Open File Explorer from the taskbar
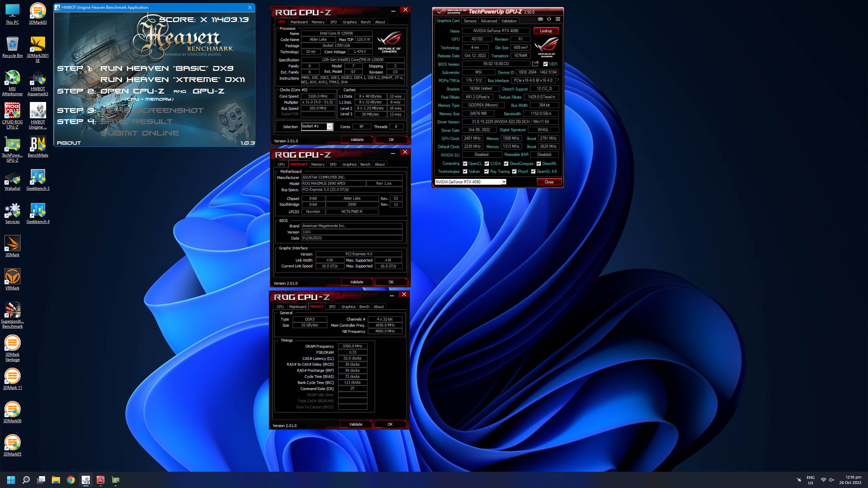 56,480
